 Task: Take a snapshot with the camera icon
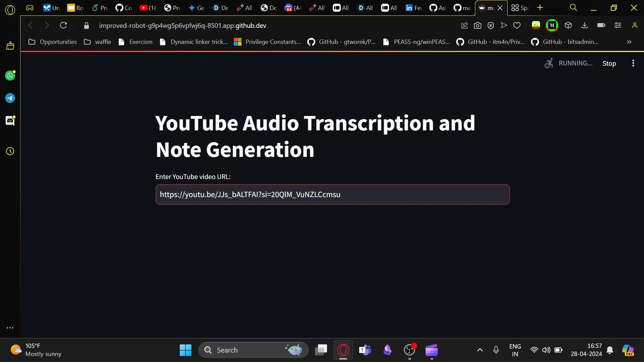[x=478, y=25]
